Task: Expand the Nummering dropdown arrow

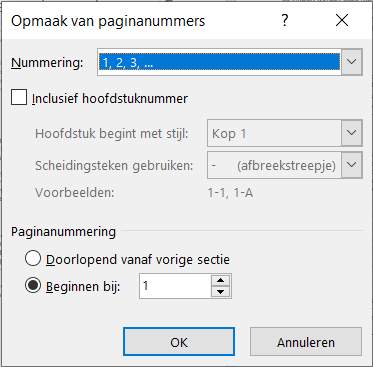Action: click(x=352, y=62)
